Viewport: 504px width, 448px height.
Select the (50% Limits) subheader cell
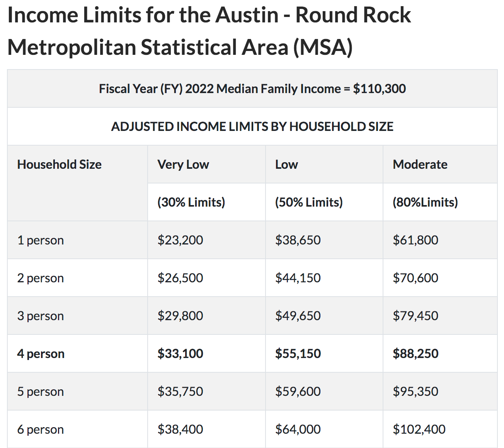click(x=324, y=202)
